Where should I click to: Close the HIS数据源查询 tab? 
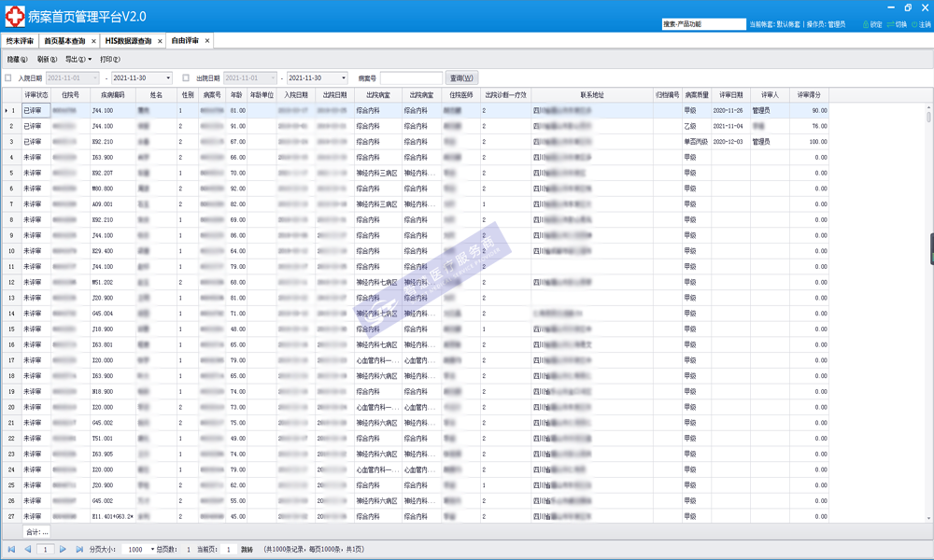coord(160,41)
